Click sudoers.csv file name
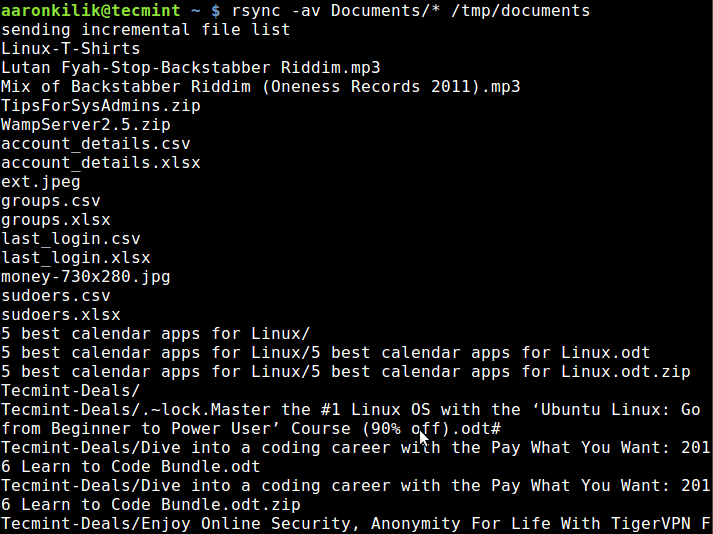This screenshot has height=534, width=713. pos(55,296)
